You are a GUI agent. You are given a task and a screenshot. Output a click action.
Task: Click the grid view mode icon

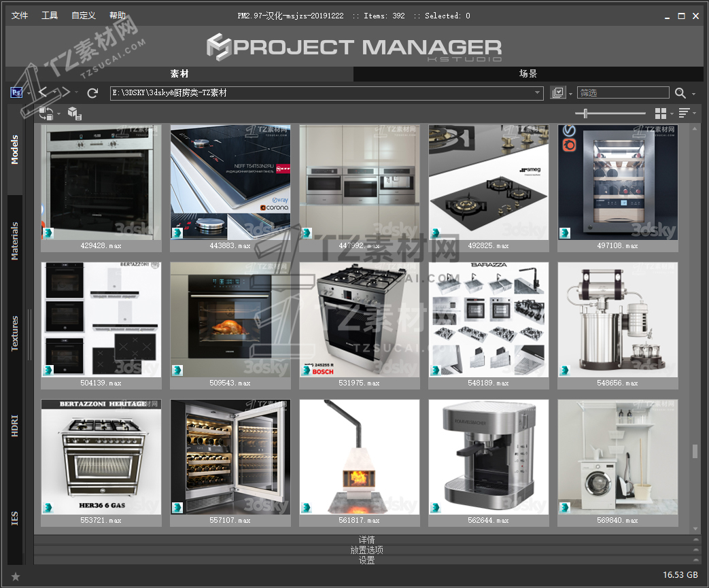[x=661, y=113]
